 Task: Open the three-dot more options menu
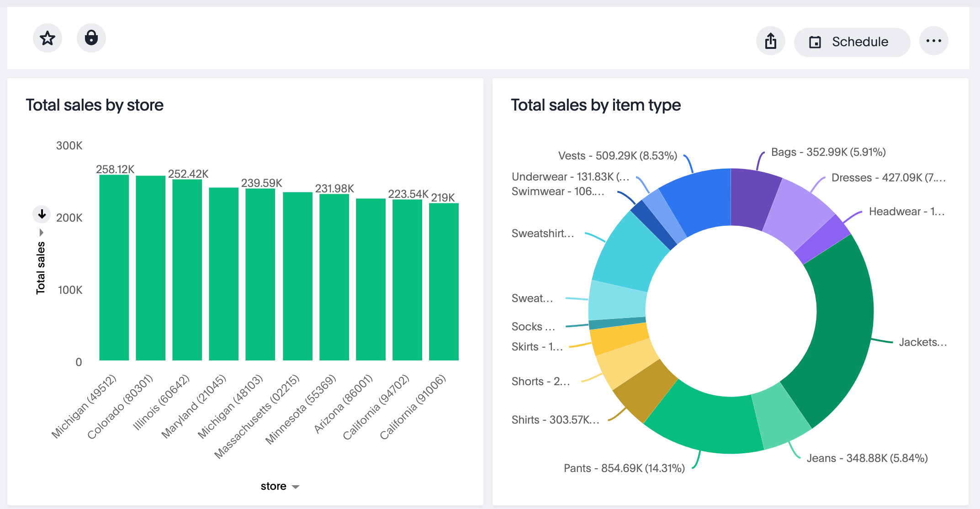click(x=933, y=41)
